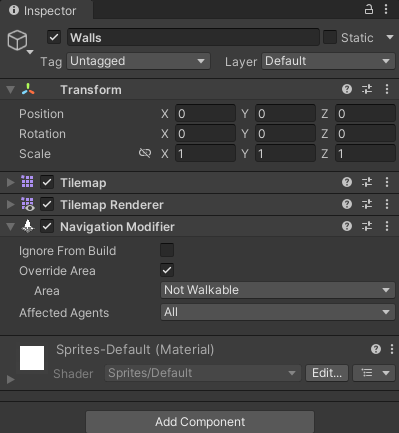The height and width of the screenshot is (433, 399).
Task: Open Tilemap component preset settings icon
Action: pos(367,182)
